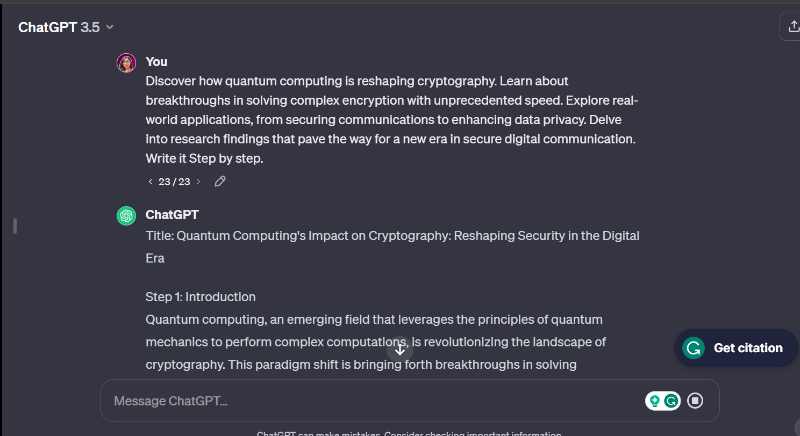800x436 pixels.
Task: Edit the user prompt with pencil icon
Action: [x=220, y=181]
